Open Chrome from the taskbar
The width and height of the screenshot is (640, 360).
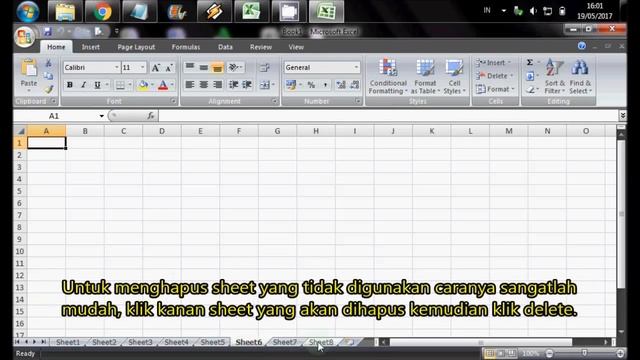[x=102, y=11]
